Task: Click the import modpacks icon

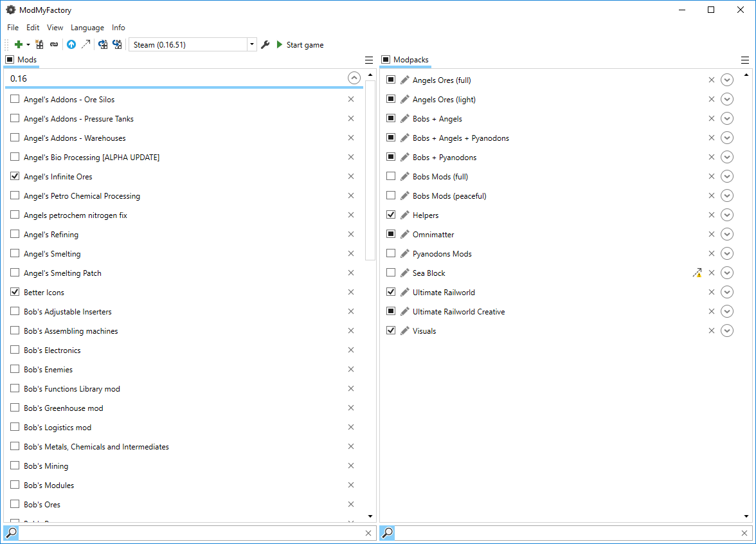Action: [117, 45]
